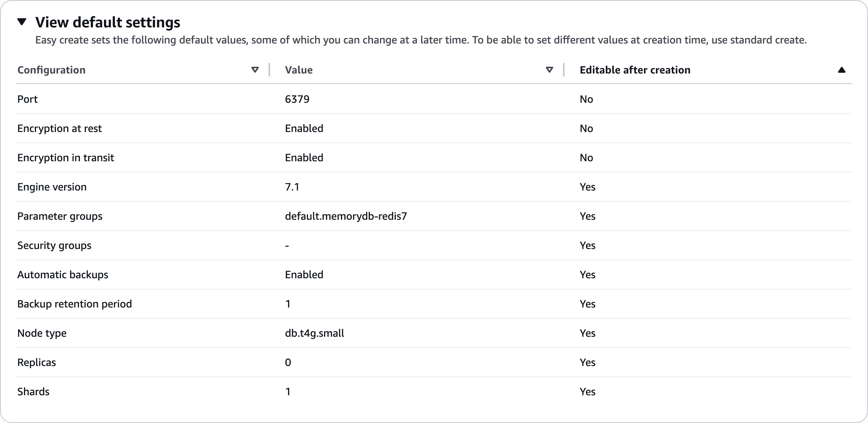This screenshot has height=423, width=868.
Task: Select the Encryption at rest row
Action: click(x=60, y=128)
